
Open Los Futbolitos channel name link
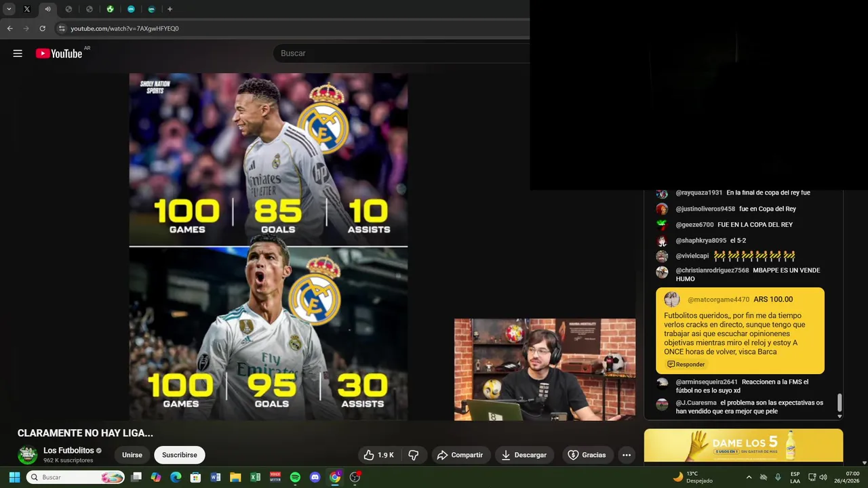pyautogui.click(x=68, y=450)
